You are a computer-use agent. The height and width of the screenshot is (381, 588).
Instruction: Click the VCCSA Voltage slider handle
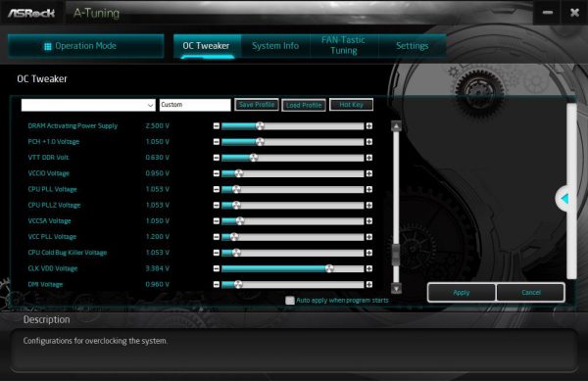point(240,221)
